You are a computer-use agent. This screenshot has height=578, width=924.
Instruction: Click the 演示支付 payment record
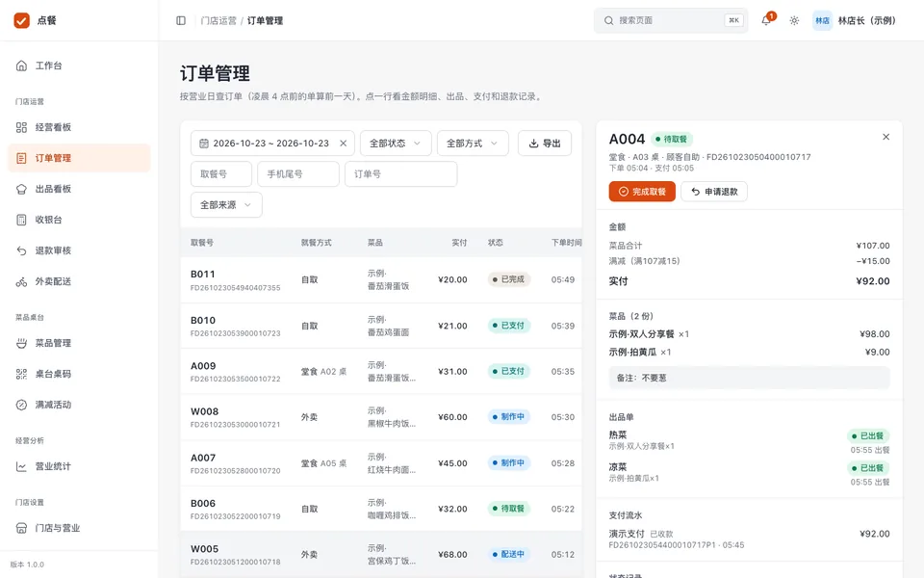tap(749, 539)
